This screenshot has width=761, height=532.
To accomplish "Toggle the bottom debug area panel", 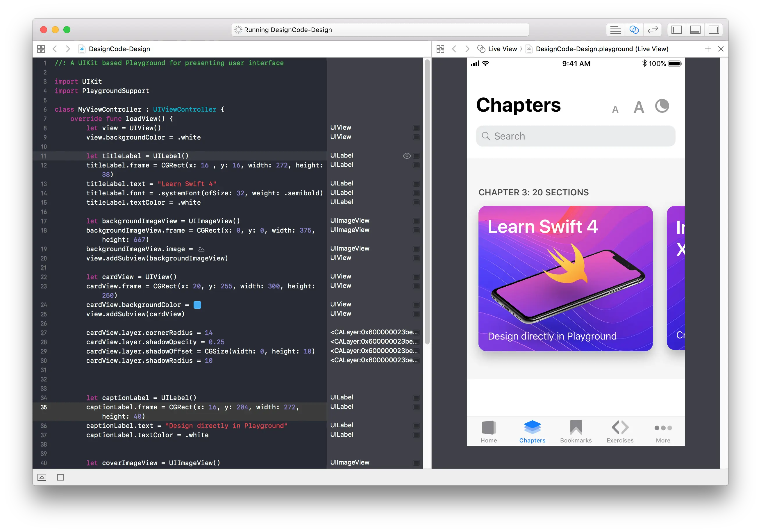I will [x=695, y=29].
